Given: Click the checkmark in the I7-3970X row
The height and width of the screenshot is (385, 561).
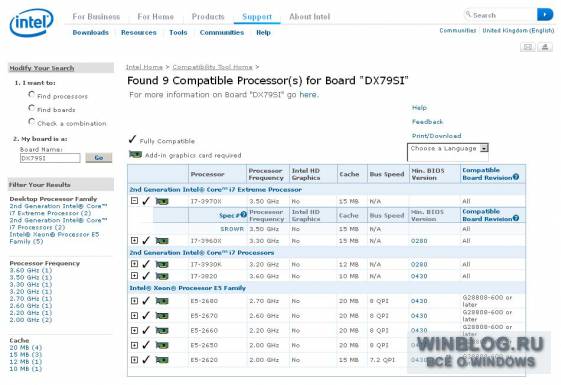Looking at the screenshot, I should tap(146, 201).
